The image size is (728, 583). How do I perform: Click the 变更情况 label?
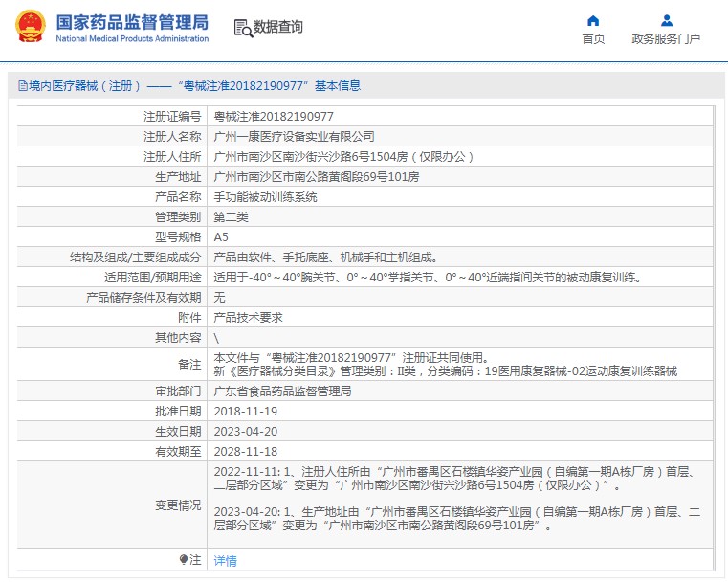[x=178, y=505]
